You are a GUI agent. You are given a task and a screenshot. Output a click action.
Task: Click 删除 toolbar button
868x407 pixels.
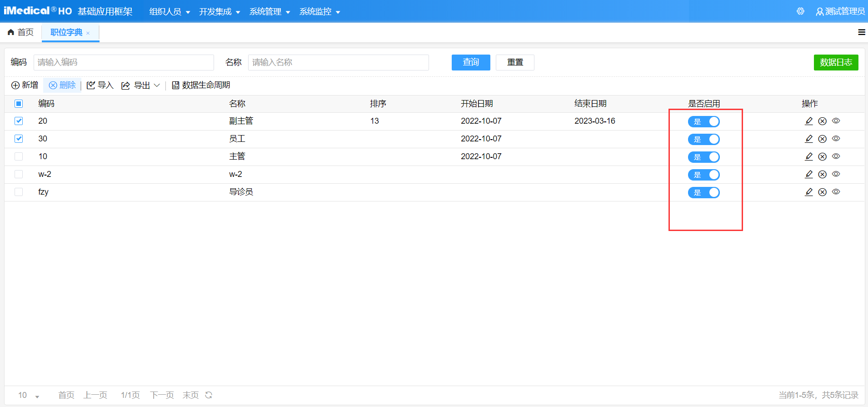pyautogui.click(x=62, y=85)
